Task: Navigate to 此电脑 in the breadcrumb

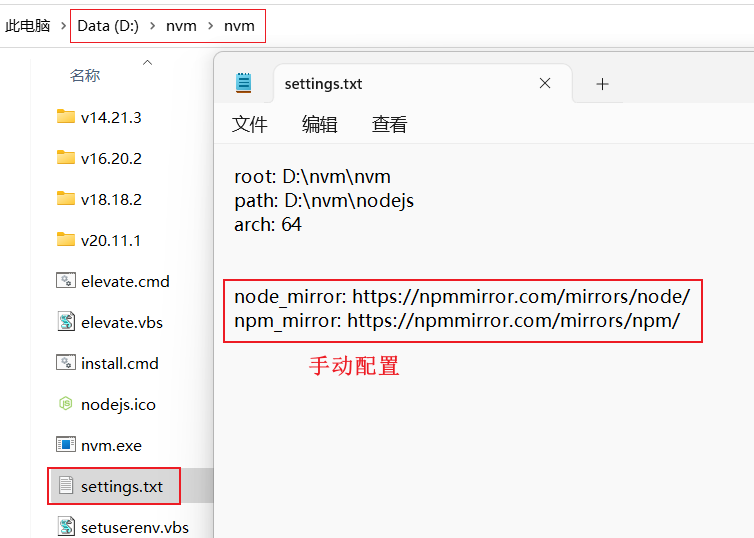Action: 28,26
